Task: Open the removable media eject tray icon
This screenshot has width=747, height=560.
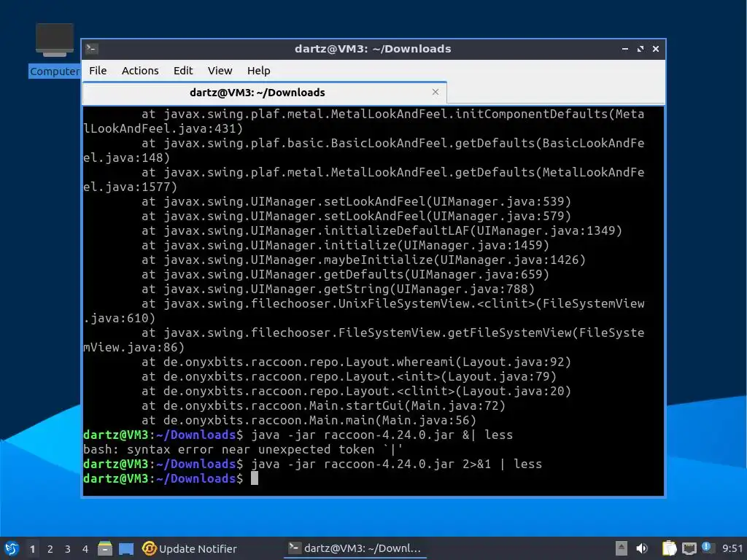Action: tap(622, 548)
